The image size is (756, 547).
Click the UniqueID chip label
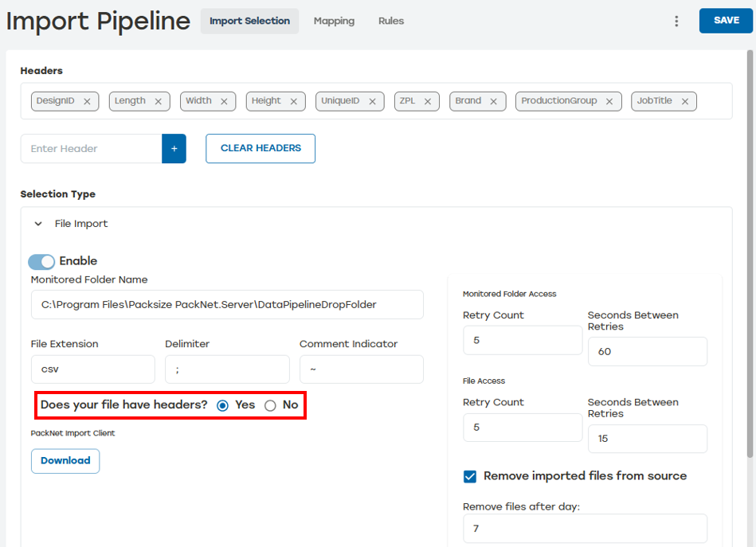[340, 101]
